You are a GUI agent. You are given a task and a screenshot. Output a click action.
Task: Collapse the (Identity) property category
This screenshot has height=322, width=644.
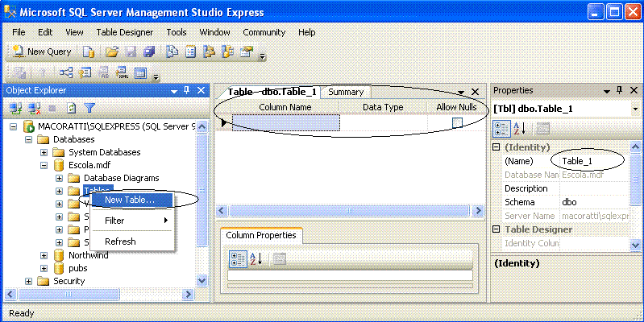coord(497,147)
